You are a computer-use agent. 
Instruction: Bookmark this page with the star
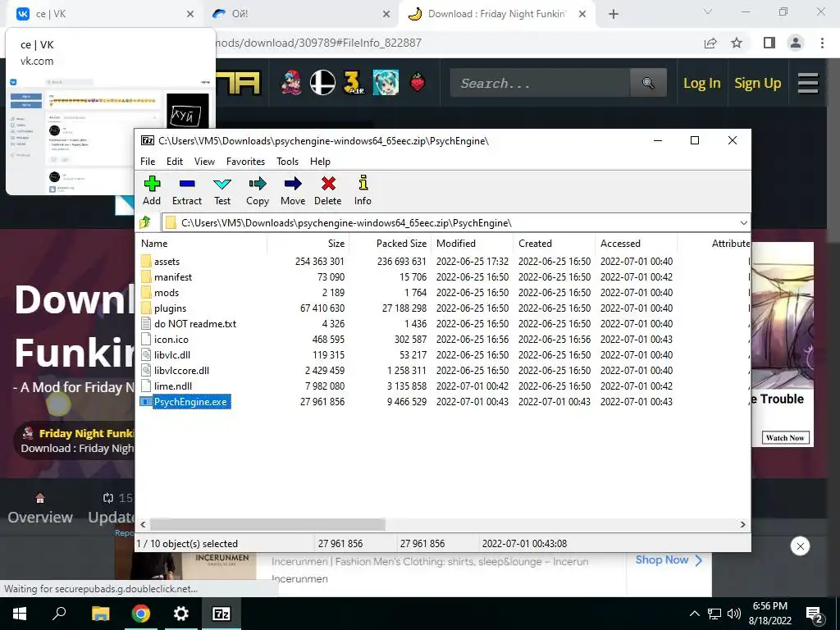[737, 43]
